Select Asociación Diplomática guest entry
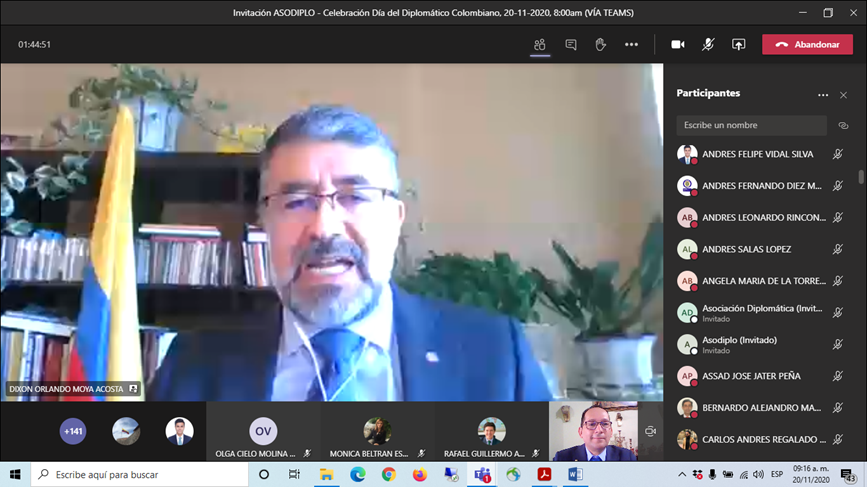 click(761, 313)
